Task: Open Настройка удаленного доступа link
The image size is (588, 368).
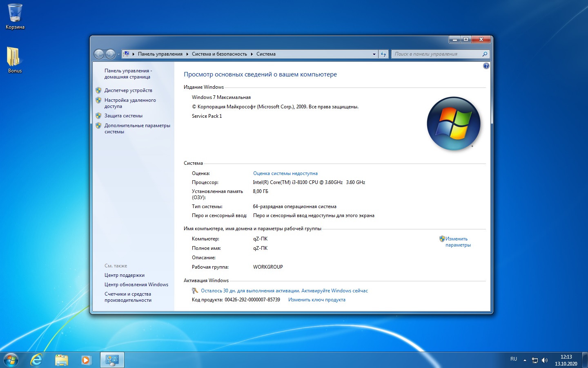Action: [130, 103]
